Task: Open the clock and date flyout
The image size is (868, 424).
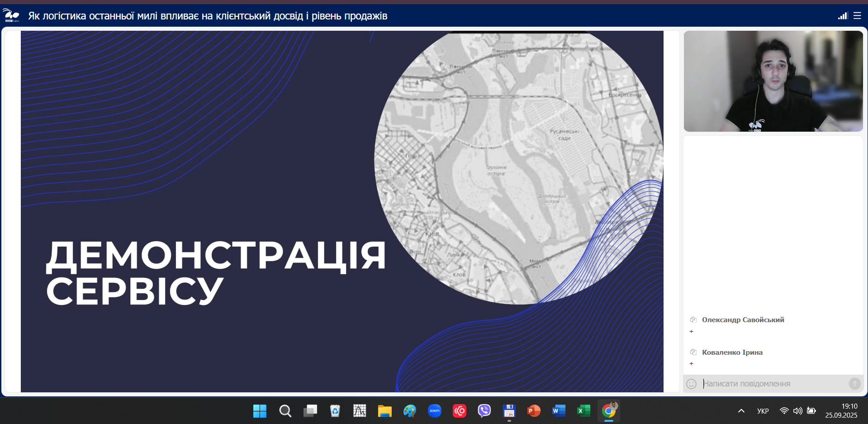Action: click(841, 411)
